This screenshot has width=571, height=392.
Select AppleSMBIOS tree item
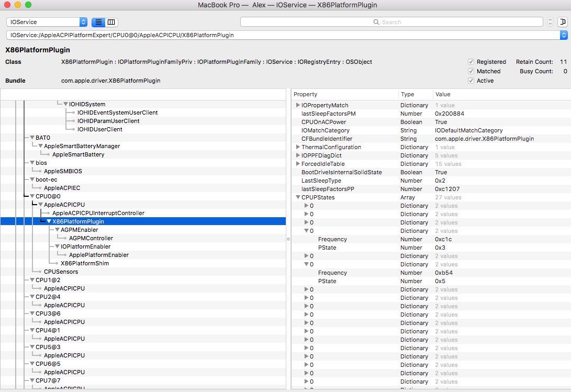click(63, 171)
